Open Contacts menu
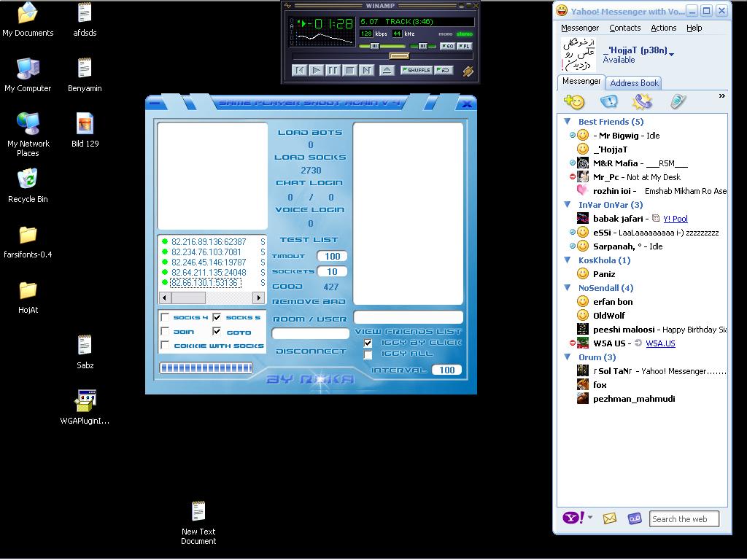The image size is (747, 560). tap(624, 28)
